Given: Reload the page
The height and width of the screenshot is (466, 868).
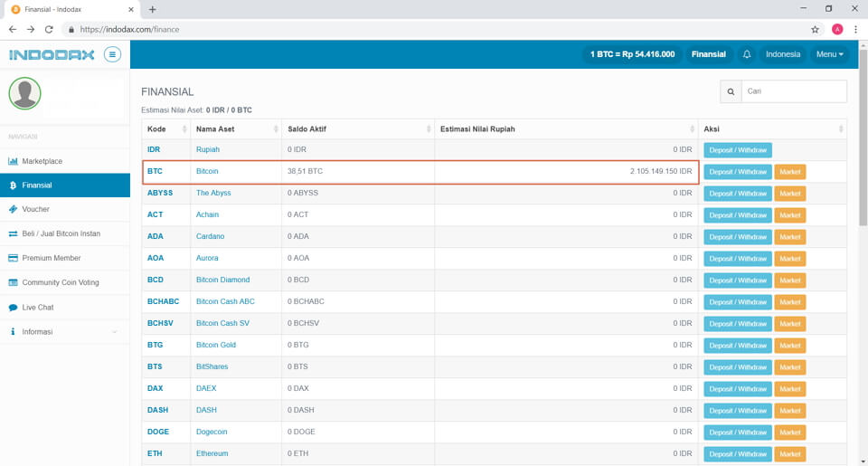Looking at the screenshot, I should (x=49, y=29).
